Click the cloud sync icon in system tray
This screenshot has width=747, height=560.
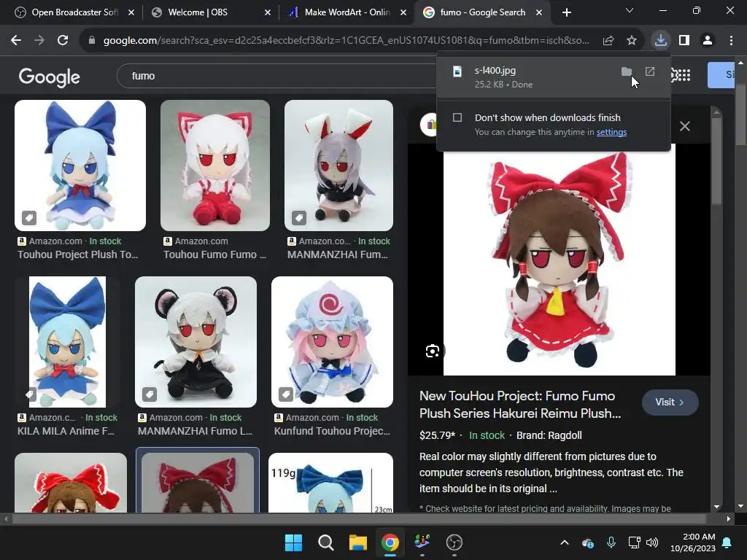pos(588,542)
